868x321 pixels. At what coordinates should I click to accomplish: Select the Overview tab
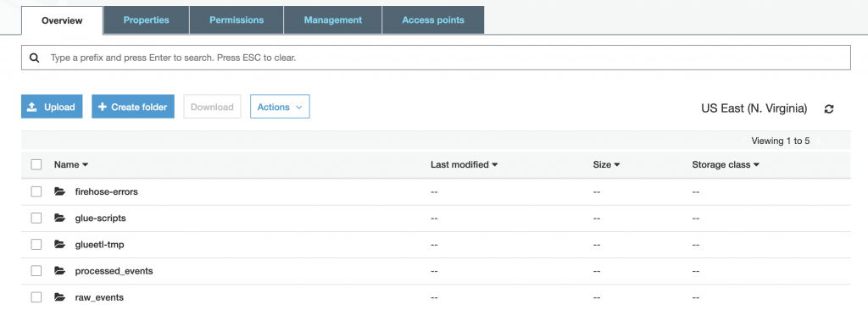(x=62, y=20)
